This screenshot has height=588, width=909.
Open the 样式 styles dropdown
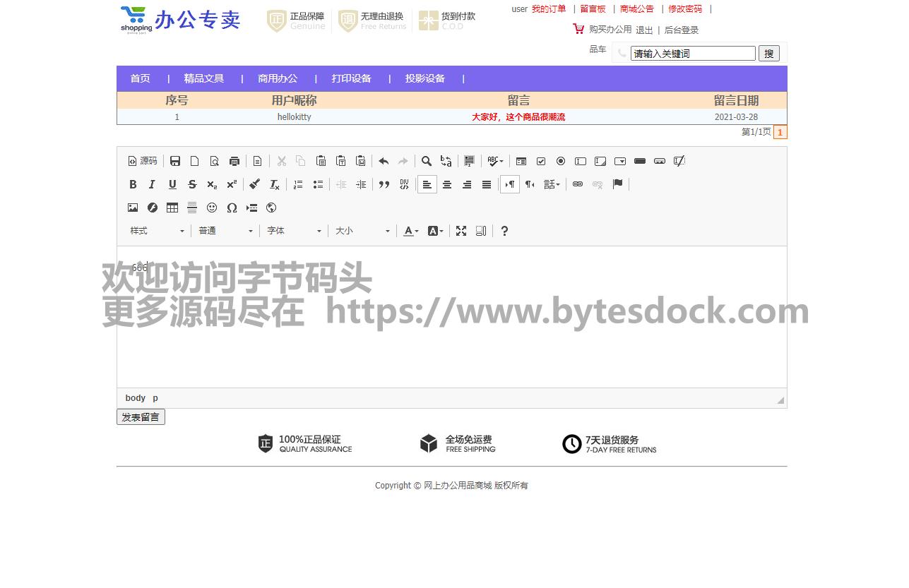(157, 231)
